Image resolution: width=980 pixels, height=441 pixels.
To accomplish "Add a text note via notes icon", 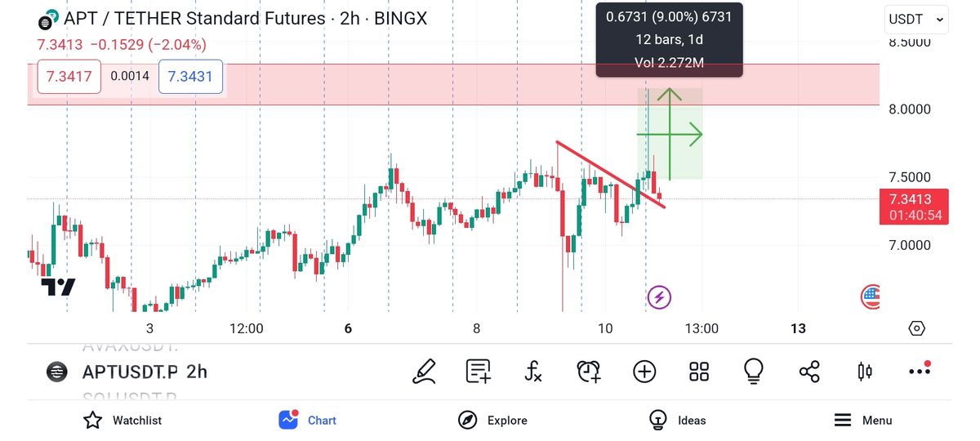I will pos(479,372).
